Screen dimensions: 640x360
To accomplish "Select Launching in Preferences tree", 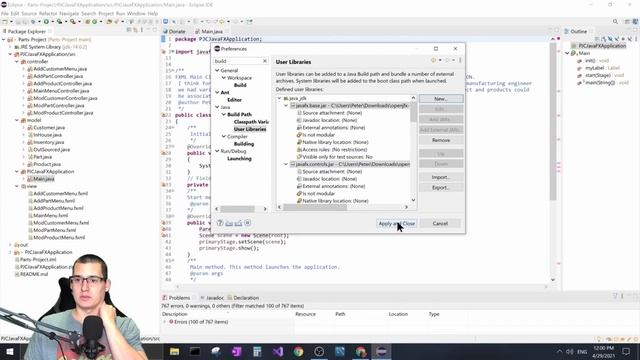I will (x=239, y=158).
